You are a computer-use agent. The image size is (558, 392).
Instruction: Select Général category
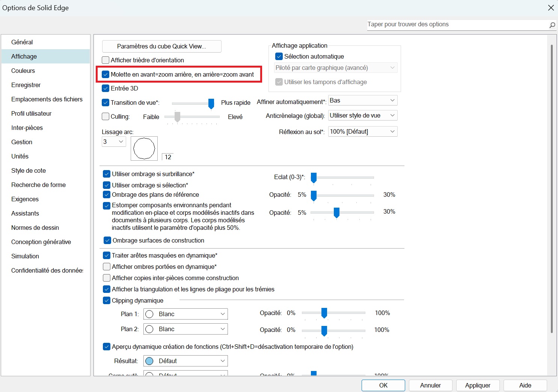45,42
